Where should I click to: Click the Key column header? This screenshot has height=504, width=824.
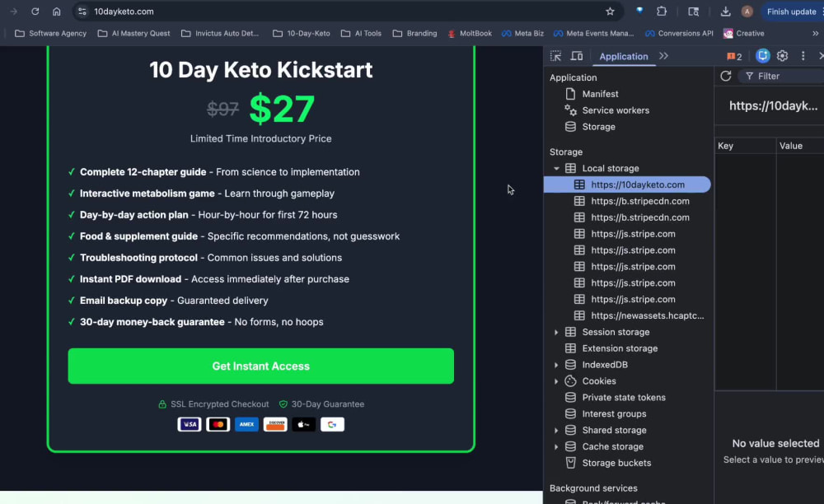tap(746, 146)
